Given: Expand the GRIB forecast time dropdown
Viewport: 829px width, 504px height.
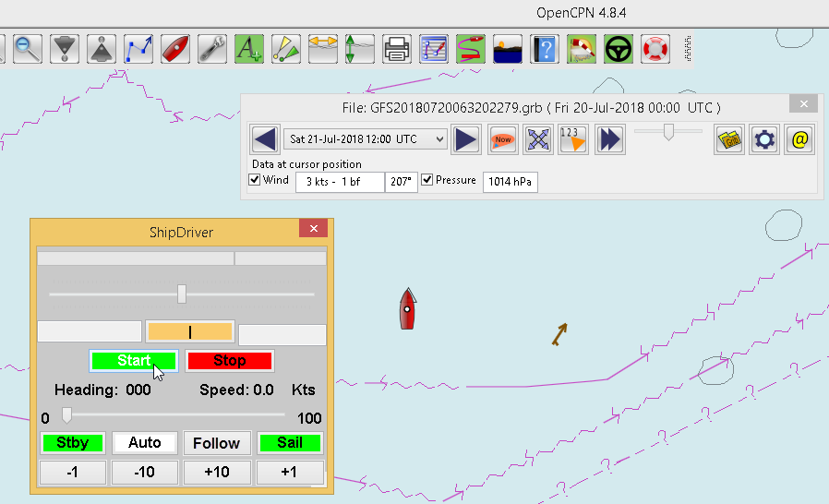Looking at the screenshot, I should coord(439,139).
